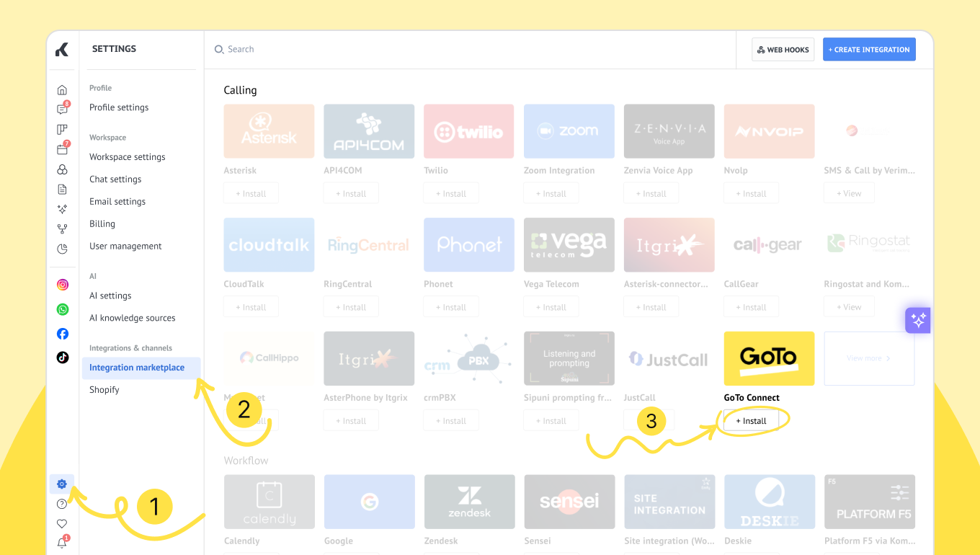The width and height of the screenshot is (980, 555).
Task: Install the Twilio integration
Action: pos(451,194)
